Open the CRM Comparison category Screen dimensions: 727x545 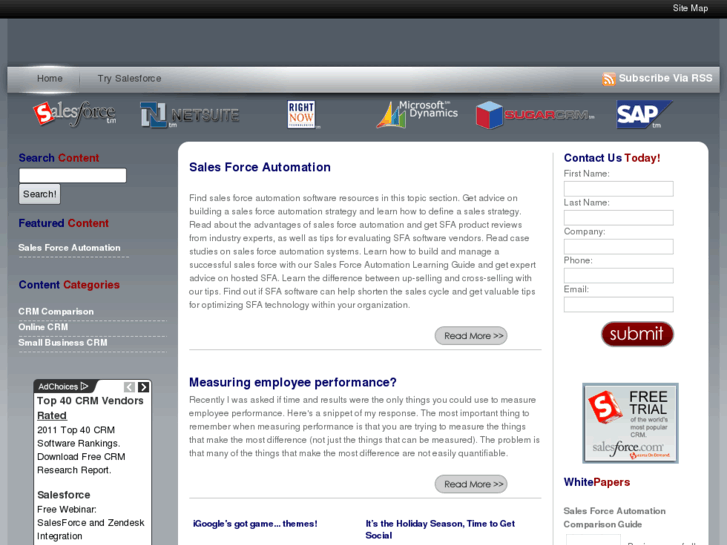pyautogui.click(x=56, y=312)
